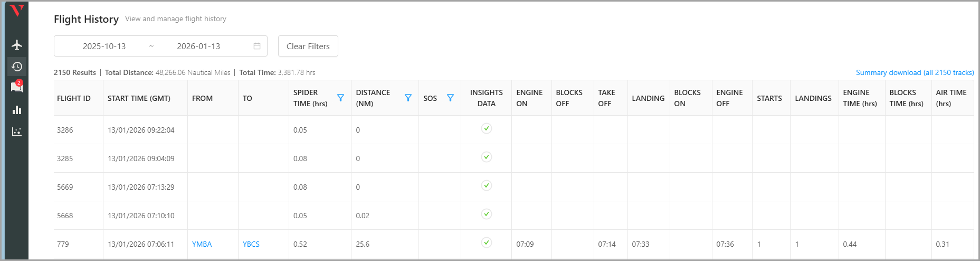
Task: Edit the end date 2026-01-13 field
Action: (x=198, y=46)
